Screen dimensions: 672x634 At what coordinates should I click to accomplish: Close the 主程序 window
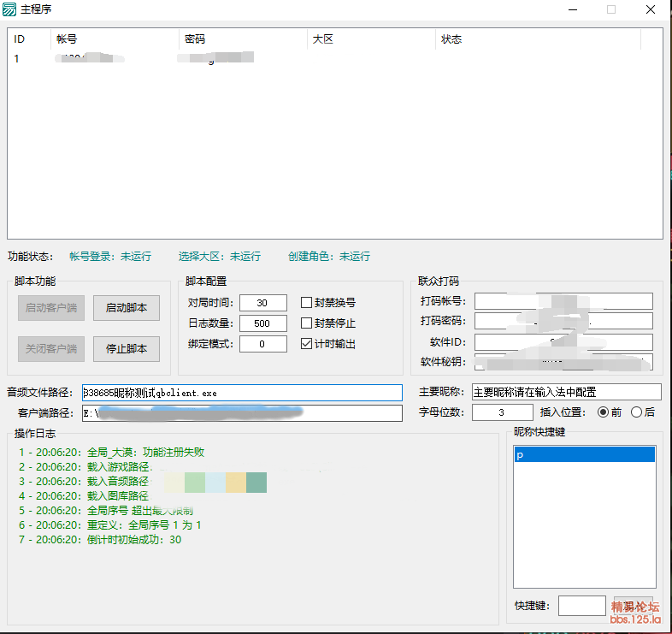point(650,9)
